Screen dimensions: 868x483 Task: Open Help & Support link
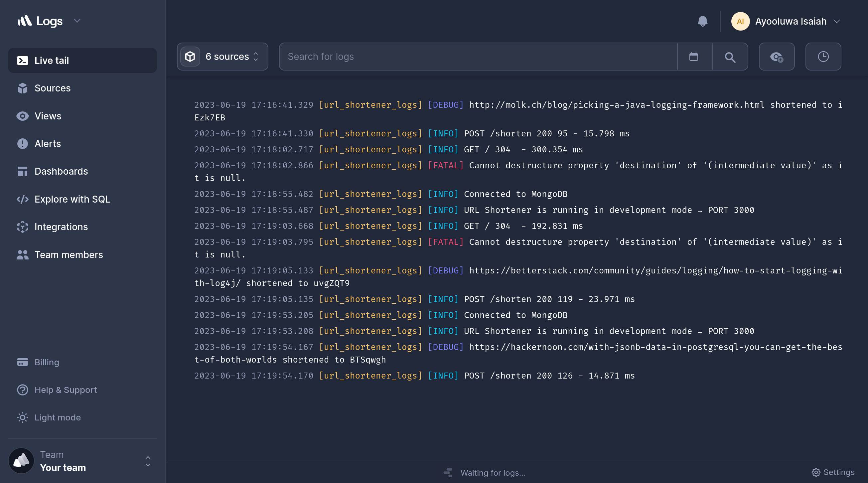66,390
